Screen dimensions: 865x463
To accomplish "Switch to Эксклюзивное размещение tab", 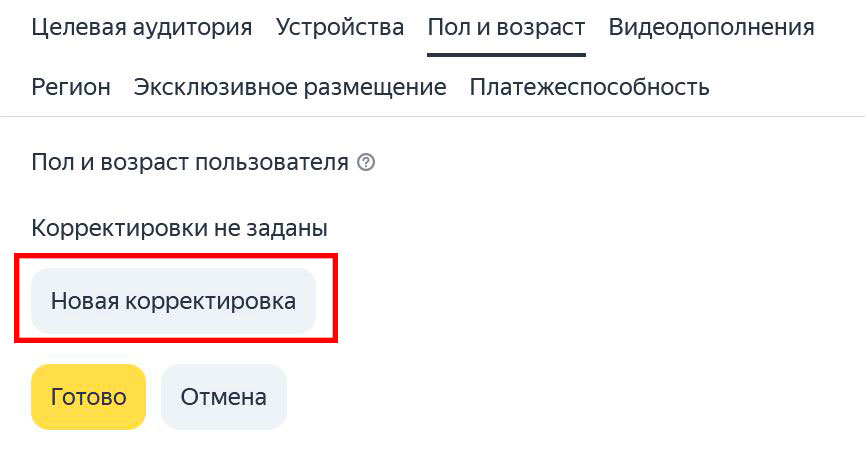I will point(290,87).
